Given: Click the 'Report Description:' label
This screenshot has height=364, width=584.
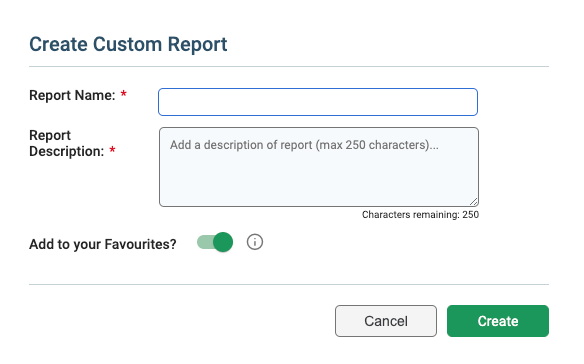Looking at the screenshot, I should pos(67,143).
